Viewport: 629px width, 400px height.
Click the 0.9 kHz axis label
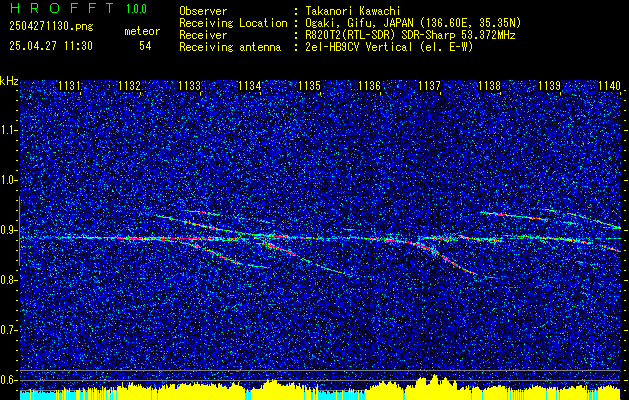tap(9, 230)
